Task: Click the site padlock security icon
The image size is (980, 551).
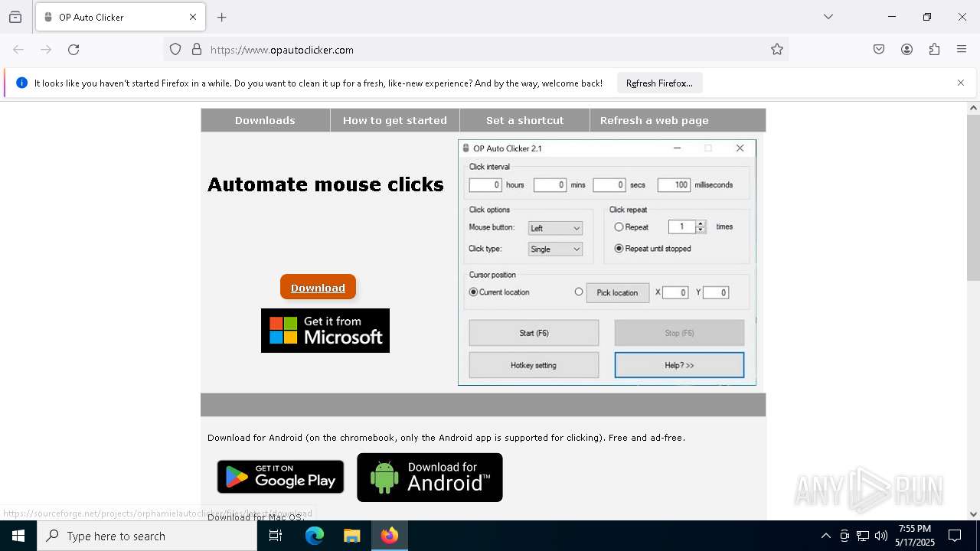Action: coord(197,50)
